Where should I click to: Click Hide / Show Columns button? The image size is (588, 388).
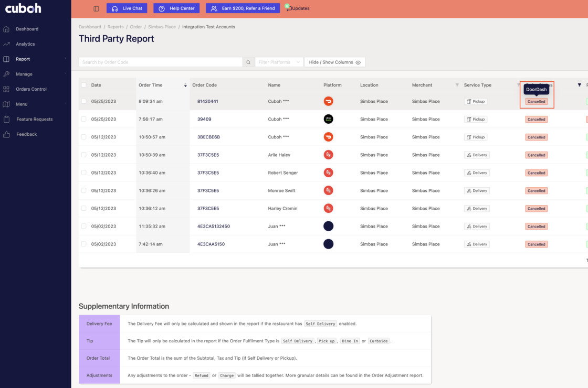(334, 62)
